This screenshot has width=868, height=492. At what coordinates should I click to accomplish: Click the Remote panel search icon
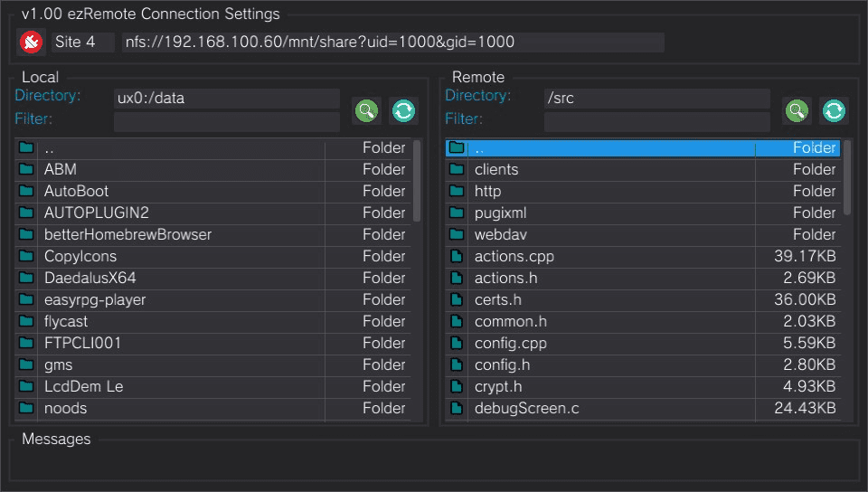(797, 110)
